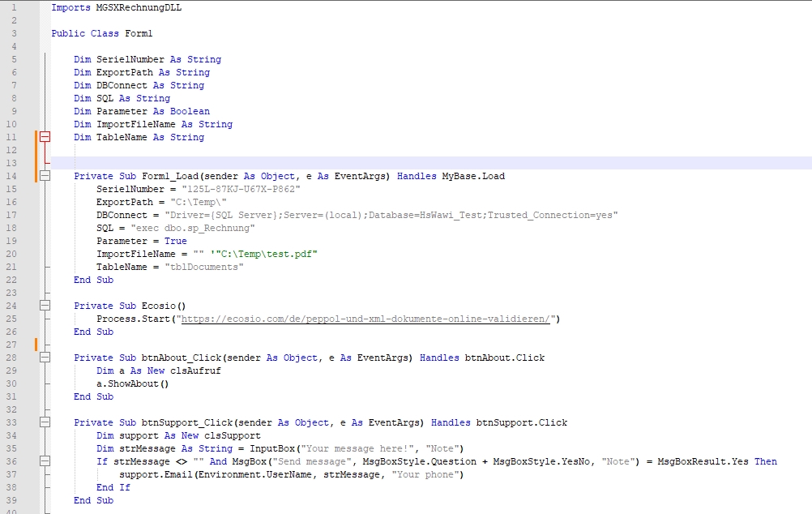Collapse the fold marker at line 11
The image size is (812, 514).
[x=45, y=137]
